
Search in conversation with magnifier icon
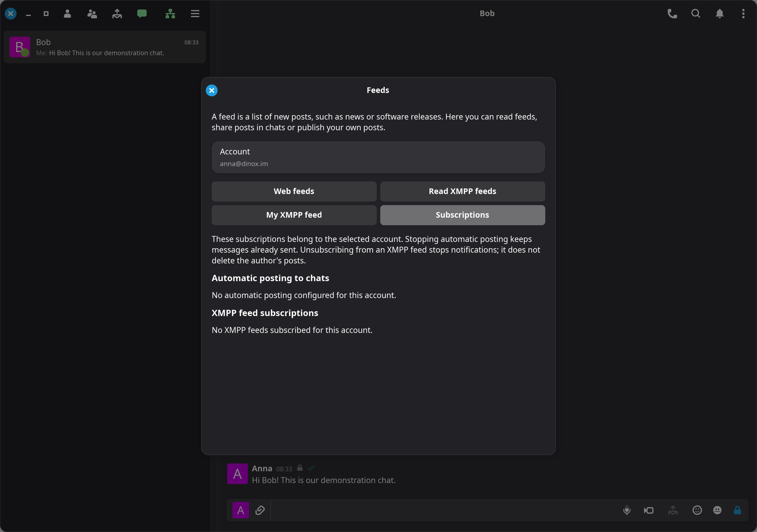696,14
